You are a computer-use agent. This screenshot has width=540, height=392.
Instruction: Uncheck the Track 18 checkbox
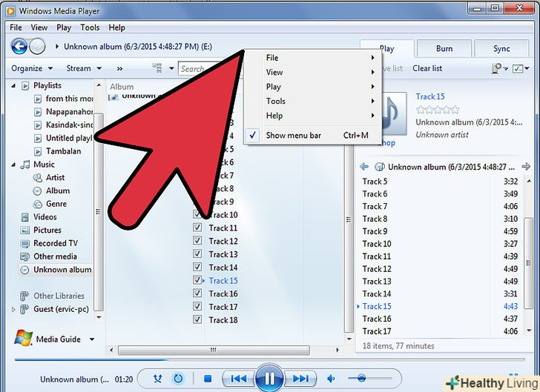pyautogui.click(x=197, y=319)
